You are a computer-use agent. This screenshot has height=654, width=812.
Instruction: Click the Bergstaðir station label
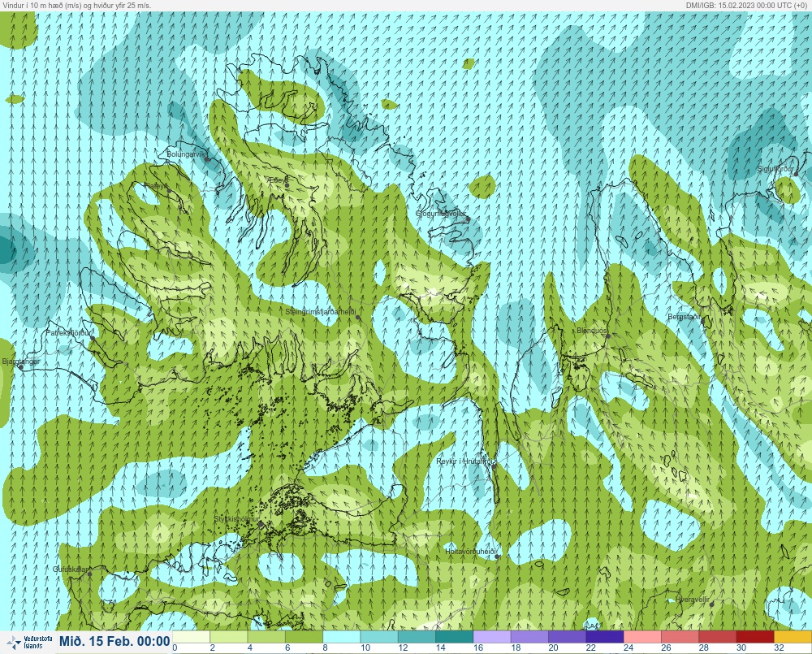684,316
